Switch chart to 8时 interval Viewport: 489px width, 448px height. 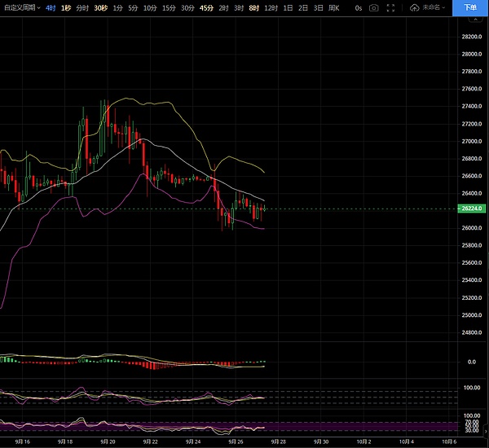(253, 7)
